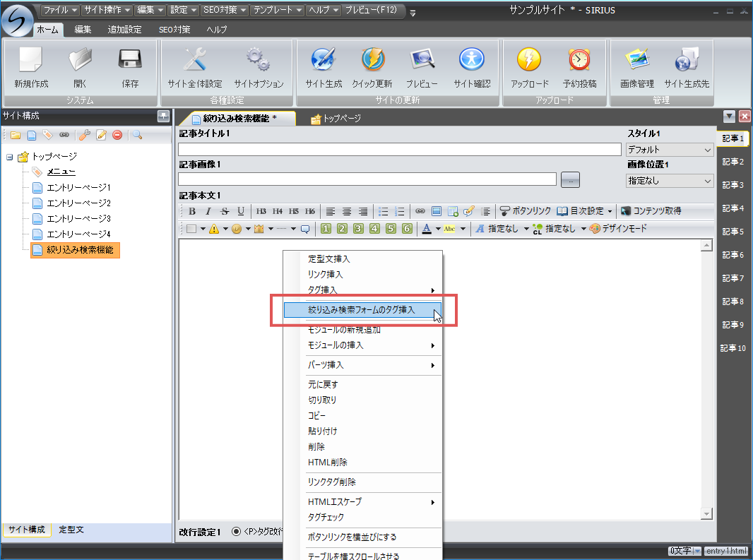Switch to the 追加設定 ribbon tab
The height and width of the screenshot is (560, 753).
click(x=124, y=30)
